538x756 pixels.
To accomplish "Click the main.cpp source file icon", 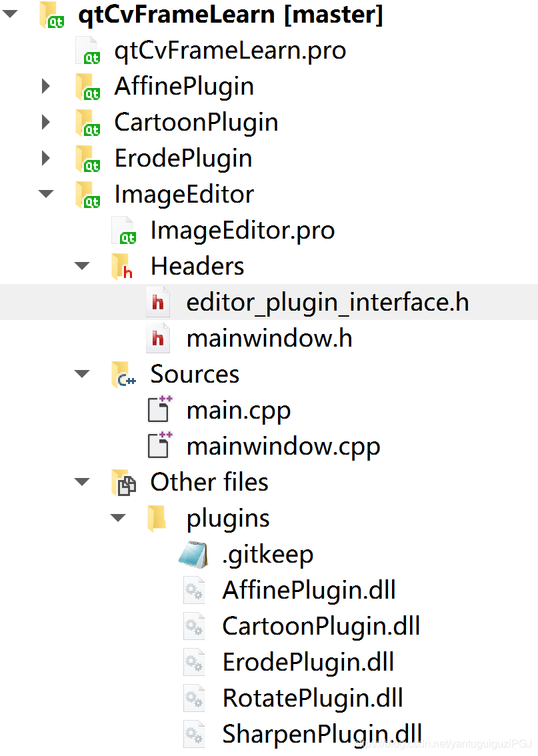I will coord(160,409).
